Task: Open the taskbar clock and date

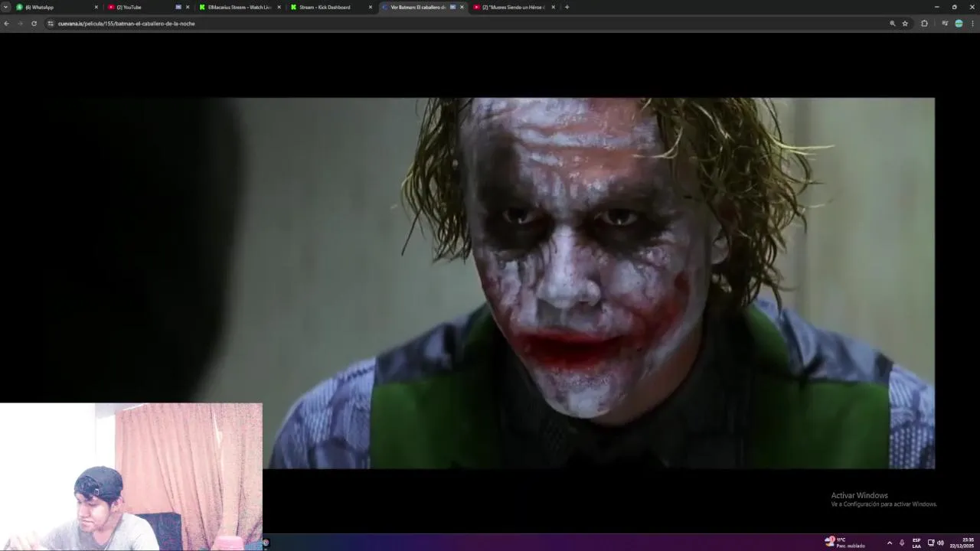Action: 962,543
